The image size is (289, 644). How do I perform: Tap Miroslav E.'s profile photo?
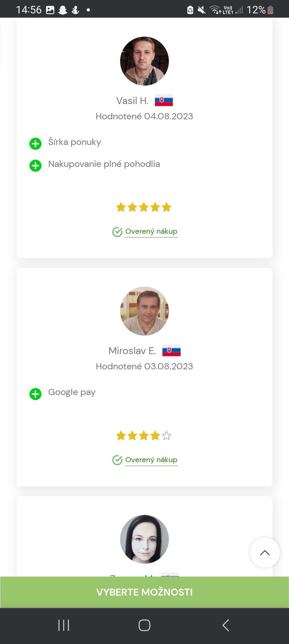(x=144, y=311)
